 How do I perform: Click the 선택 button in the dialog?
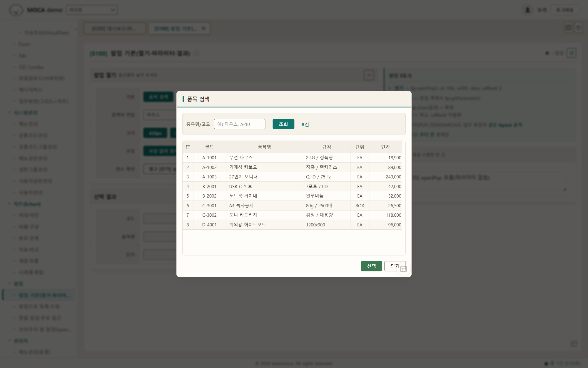pyautogui.click(x=371, y=266)
